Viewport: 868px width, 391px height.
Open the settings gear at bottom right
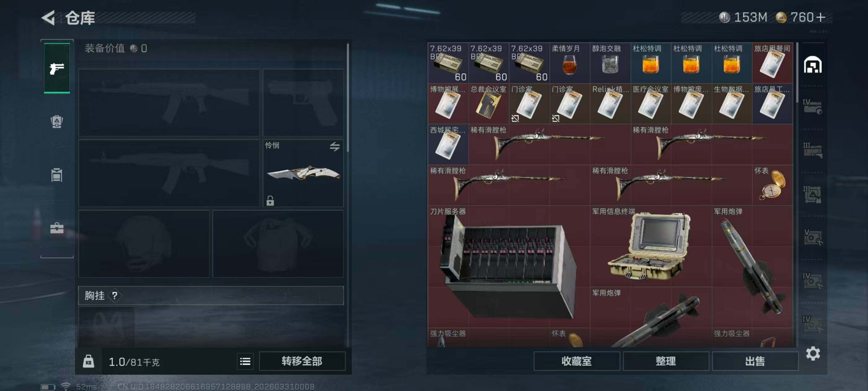click(x=813, y=353)
